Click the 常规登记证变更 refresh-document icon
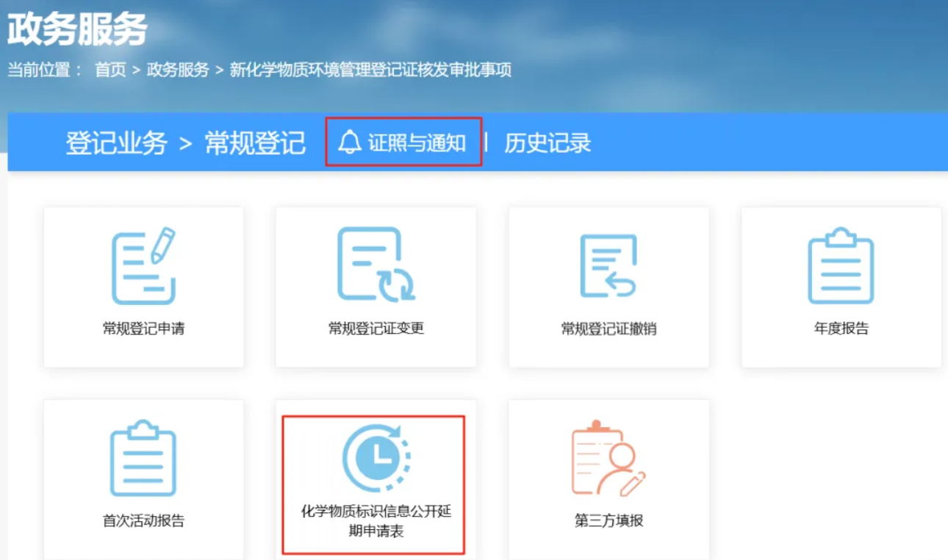Image resolution: width=948 pixels, height=560 pixels. tap(376, 265)
